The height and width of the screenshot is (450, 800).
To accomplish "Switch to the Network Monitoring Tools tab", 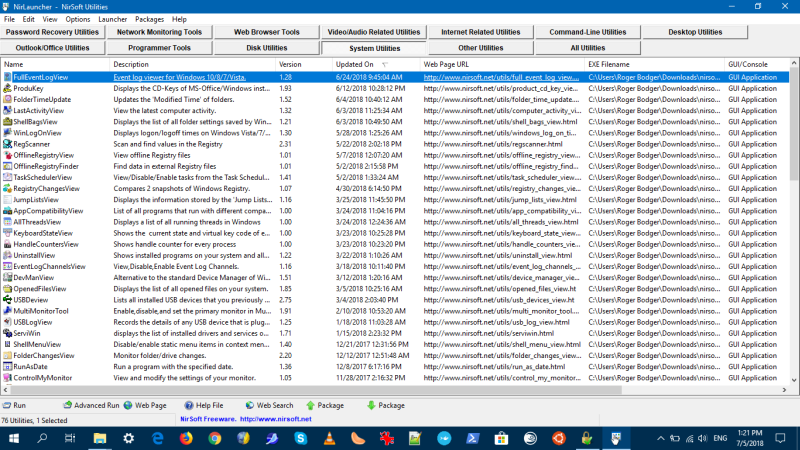I will point(160,32).
